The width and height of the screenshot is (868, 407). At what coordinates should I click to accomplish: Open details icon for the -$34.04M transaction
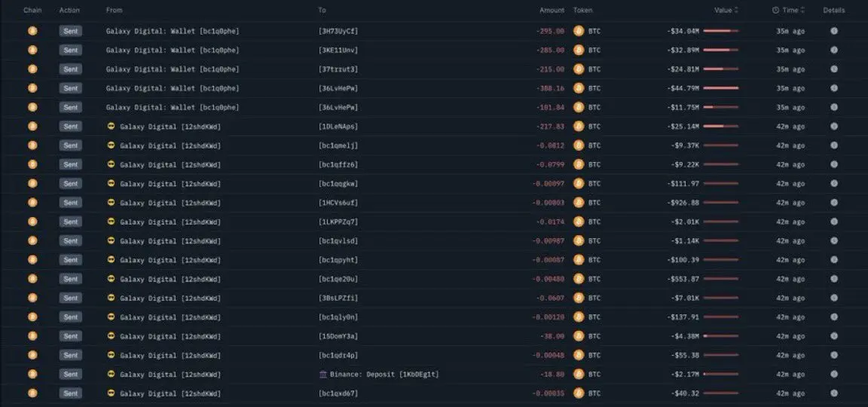833,31
